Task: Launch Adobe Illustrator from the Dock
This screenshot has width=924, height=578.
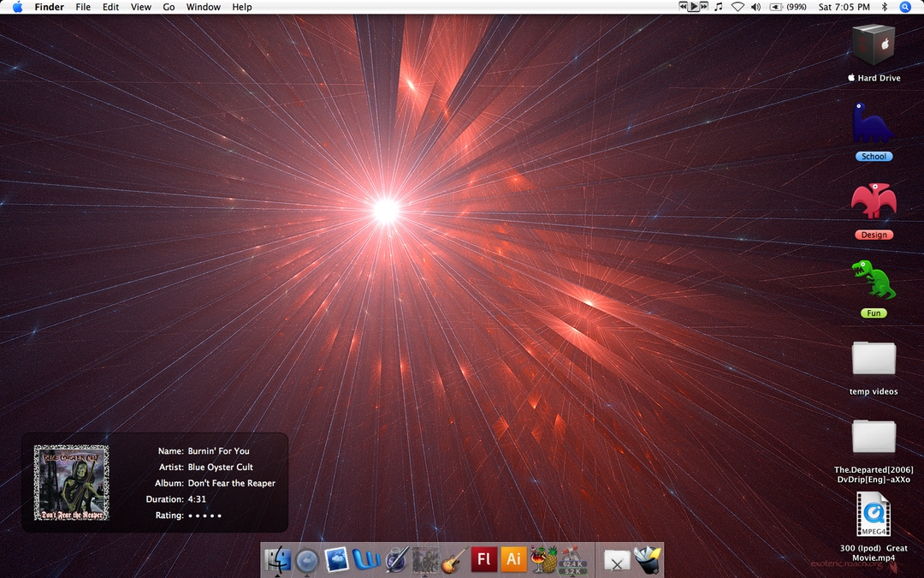Action: point(513,559)
